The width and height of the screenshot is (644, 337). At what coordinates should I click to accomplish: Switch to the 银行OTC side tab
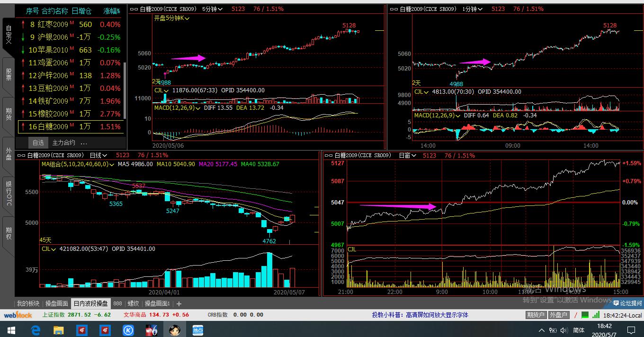click(9, 194)
